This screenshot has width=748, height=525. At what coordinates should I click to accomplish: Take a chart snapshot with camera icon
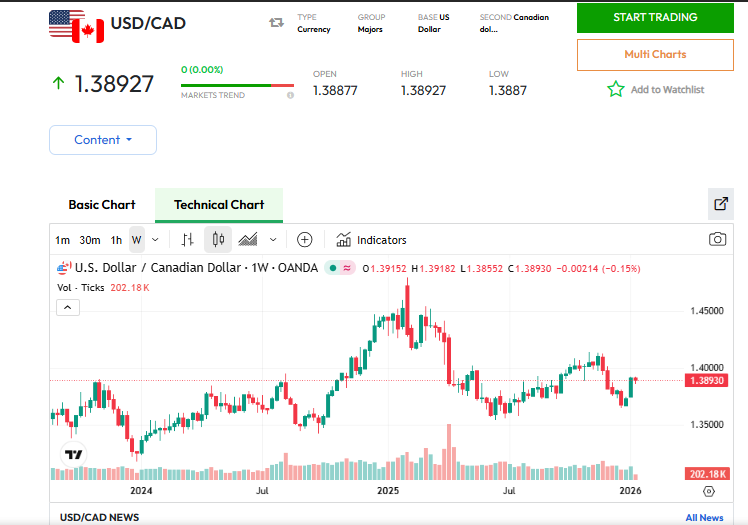[x=717, y=240]
